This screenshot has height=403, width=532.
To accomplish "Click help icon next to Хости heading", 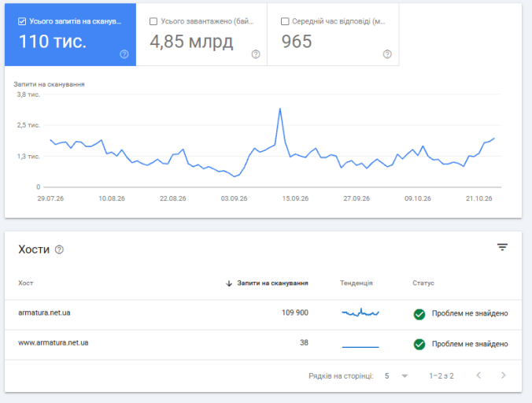I will click(x=59, y=250).
